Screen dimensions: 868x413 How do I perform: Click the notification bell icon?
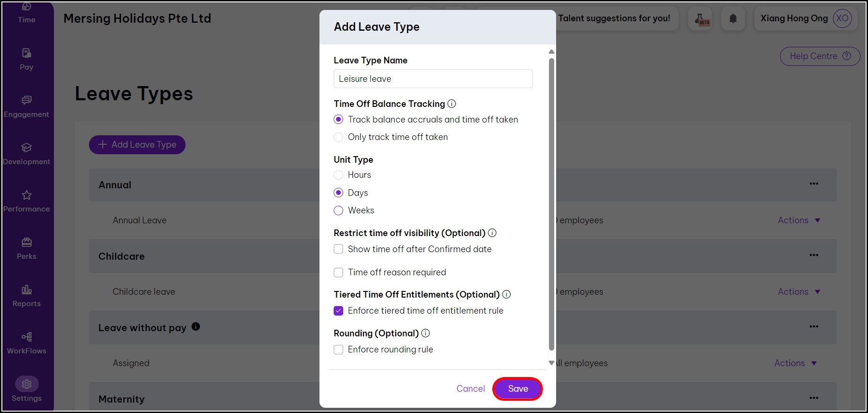pyautogui.click(x=733, y=19)
